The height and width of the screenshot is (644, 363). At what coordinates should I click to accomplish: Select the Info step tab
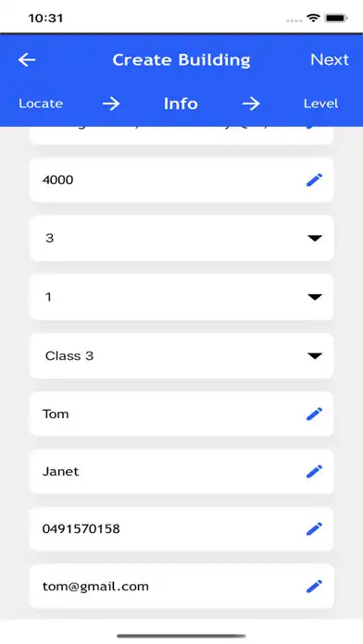[181, 104]
